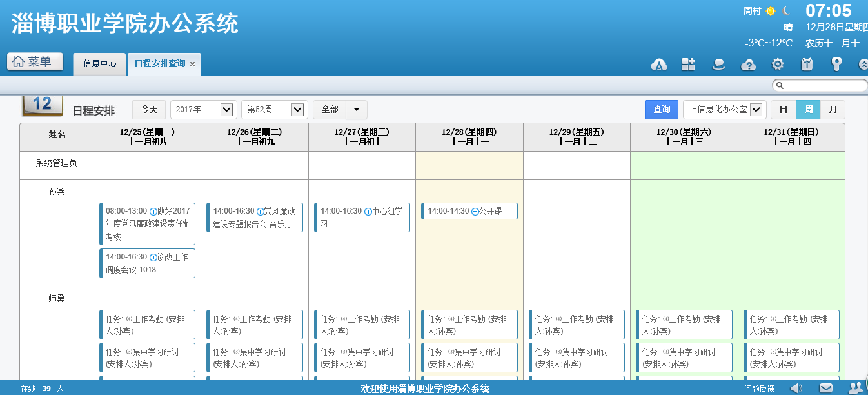Select the week view (周) toggle

pos(808,110)
